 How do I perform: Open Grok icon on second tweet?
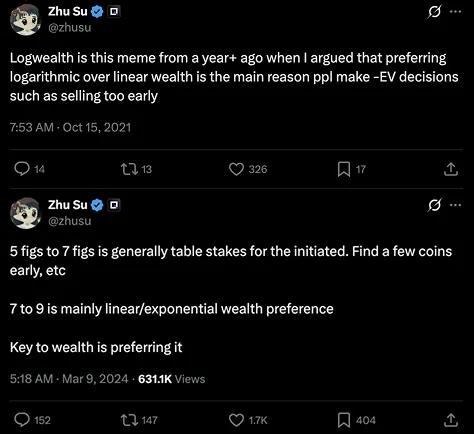click(x=434, y=205)
